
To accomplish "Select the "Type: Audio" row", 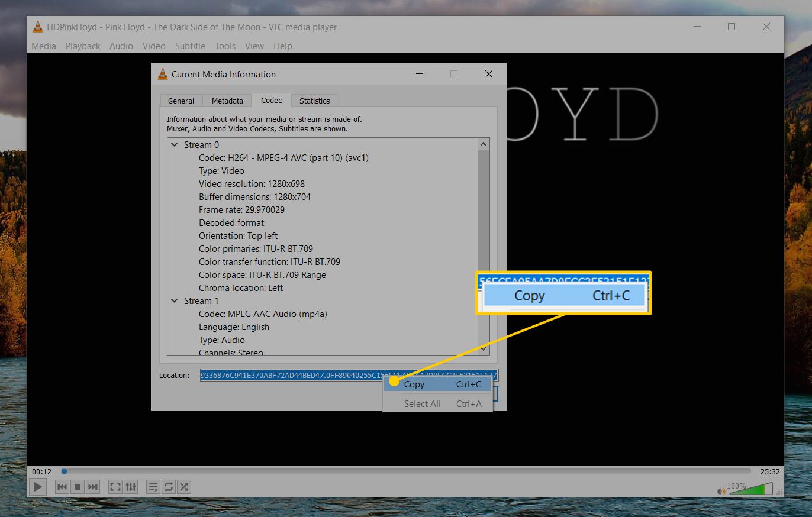I will tap(221, 340).
